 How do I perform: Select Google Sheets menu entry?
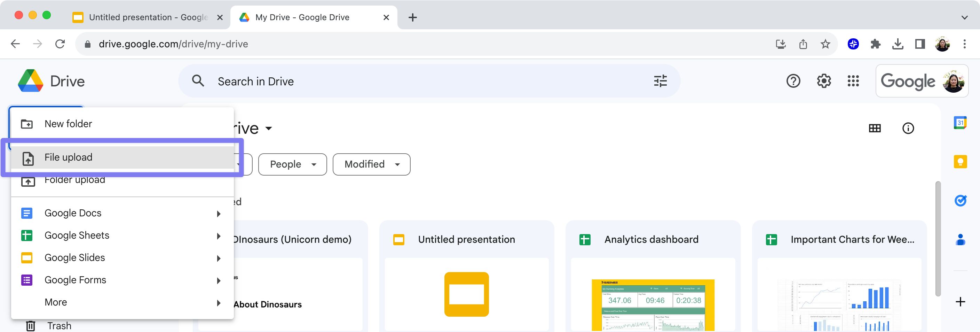(x=122, y=236)
